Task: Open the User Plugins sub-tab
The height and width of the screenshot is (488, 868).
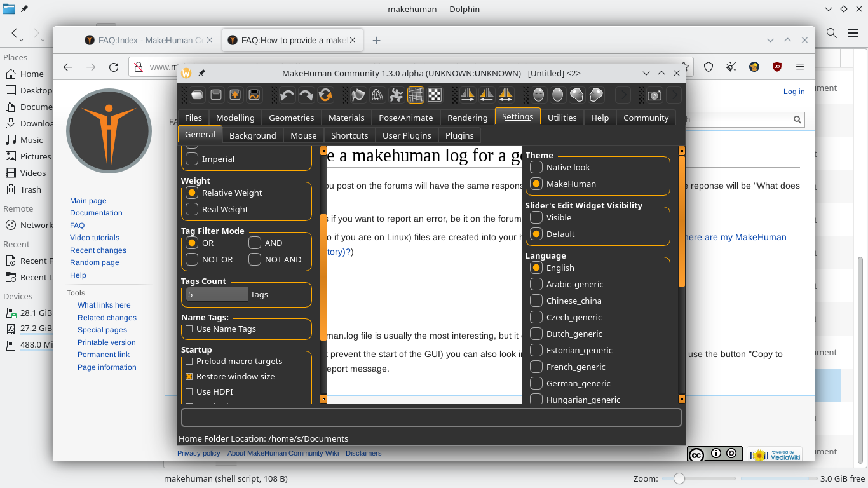Action: [407, 135]
